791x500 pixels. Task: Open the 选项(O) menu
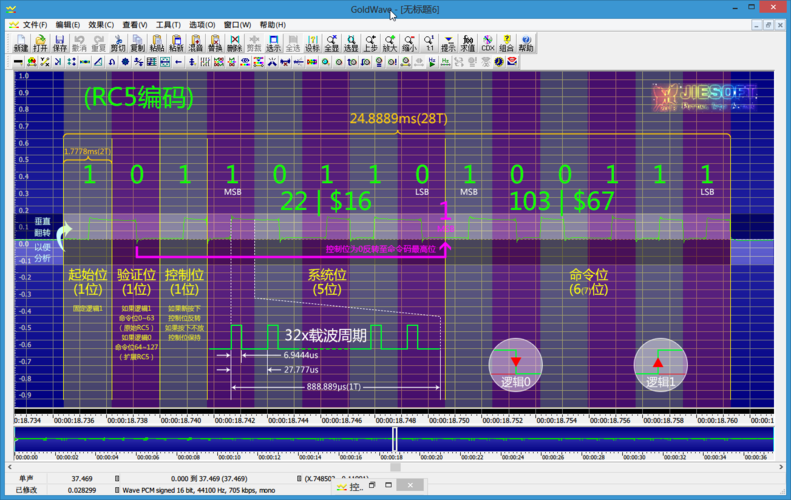point(202,25)
